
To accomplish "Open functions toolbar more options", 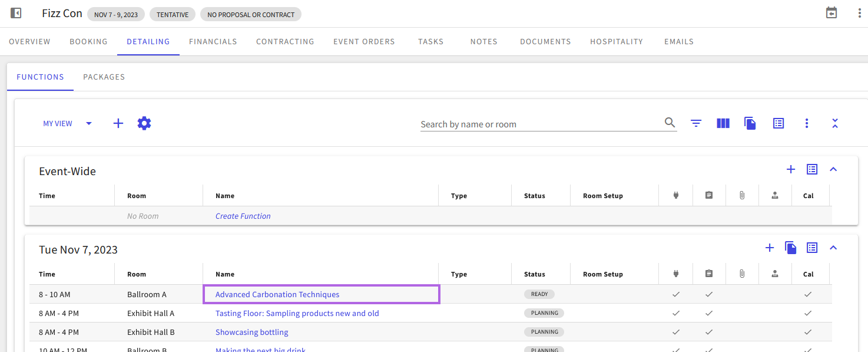I will 807,123.
